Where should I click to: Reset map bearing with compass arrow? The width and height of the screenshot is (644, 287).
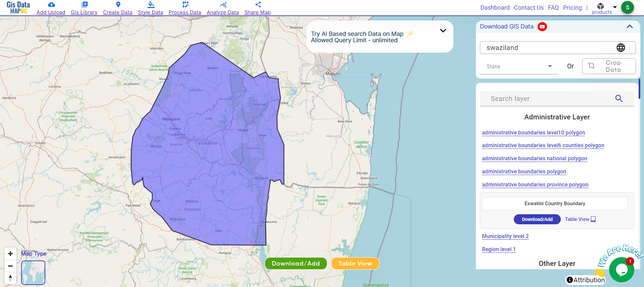pos(10,278)
